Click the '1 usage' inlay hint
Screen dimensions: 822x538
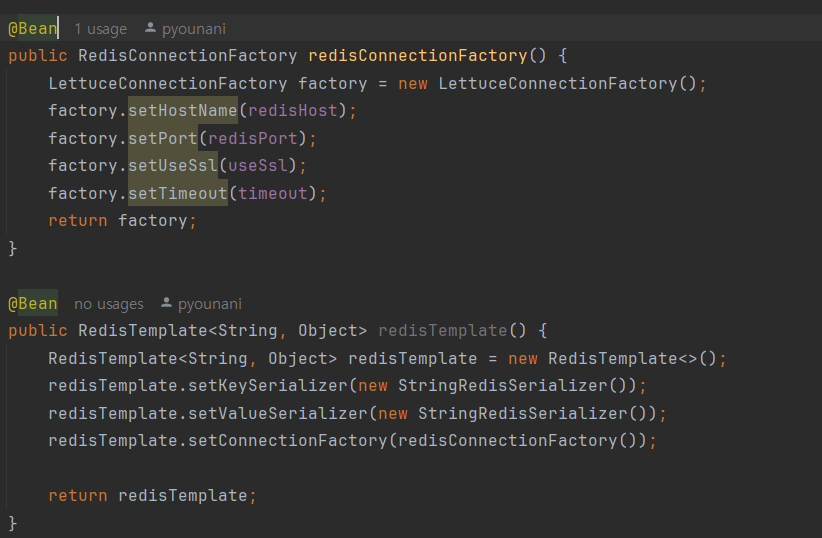pyautogui.click(x=100, y=29)
